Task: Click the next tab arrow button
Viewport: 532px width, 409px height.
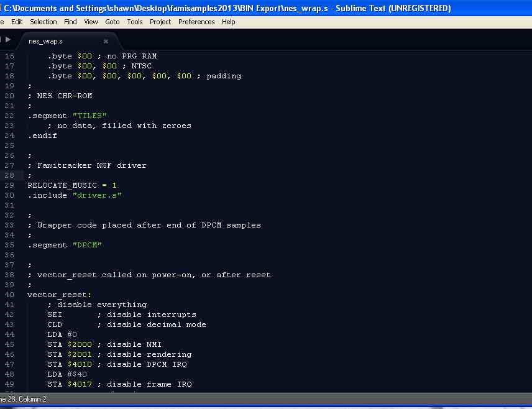Action: tap(8, 40)
